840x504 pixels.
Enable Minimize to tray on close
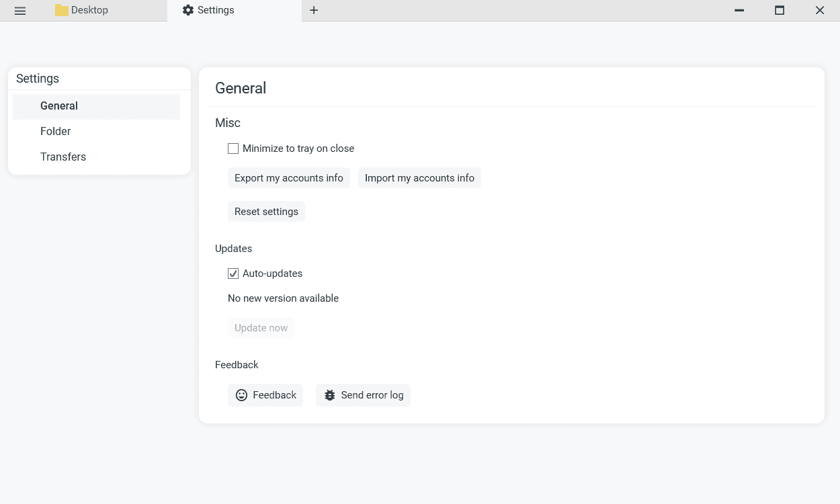pos(233,149)
